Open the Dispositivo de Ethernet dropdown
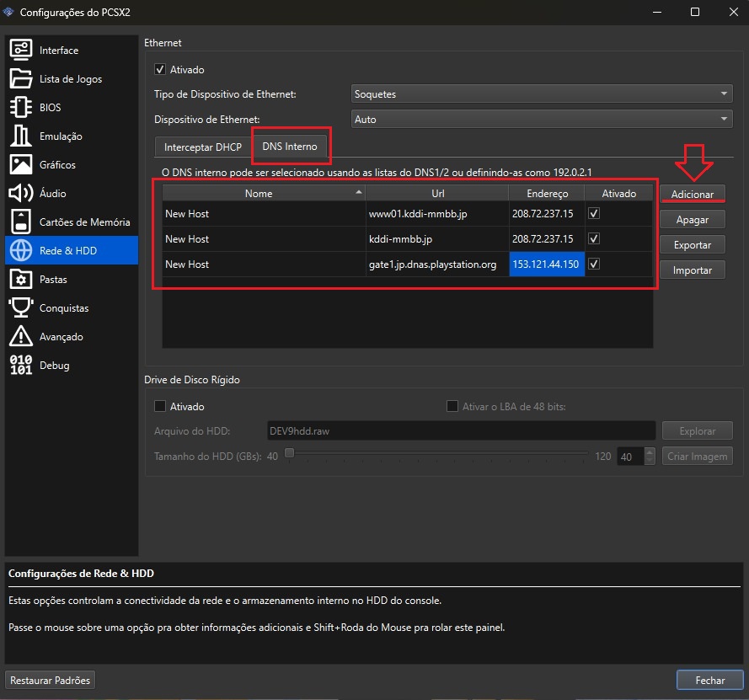 coord(542,120)
